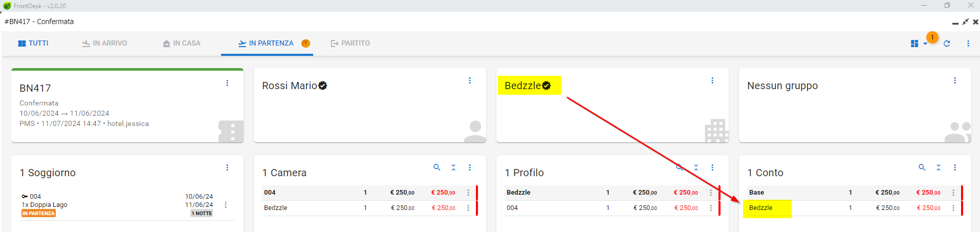Open the top toolbar three-dot overflow menu
The height and width of the screenshot is (232, 980).
[968, 44]
